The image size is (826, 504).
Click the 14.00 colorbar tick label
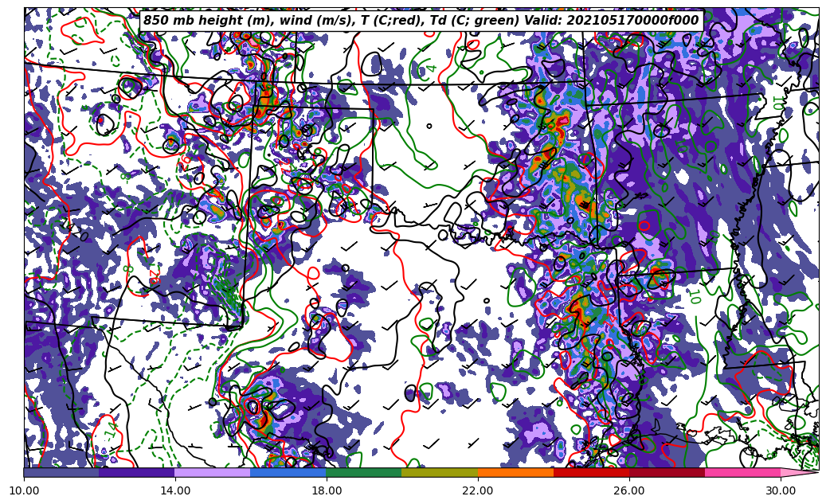point(175,490)
